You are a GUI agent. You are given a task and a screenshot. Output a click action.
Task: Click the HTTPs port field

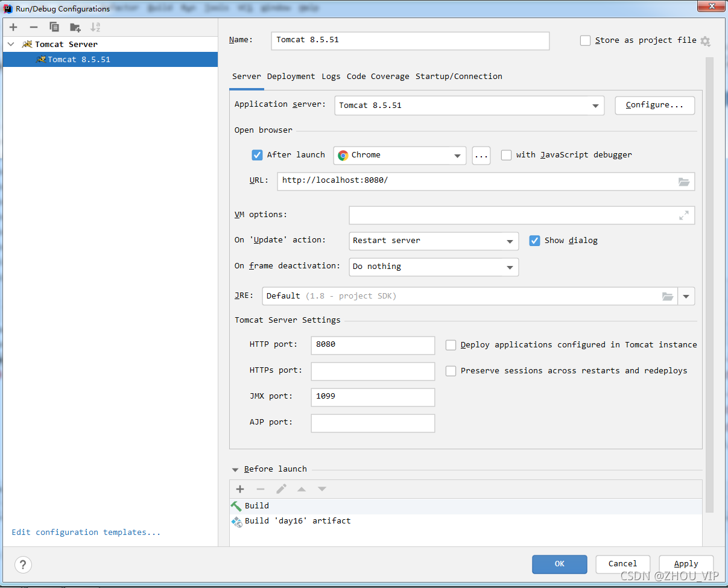click(x=373, y=371)
